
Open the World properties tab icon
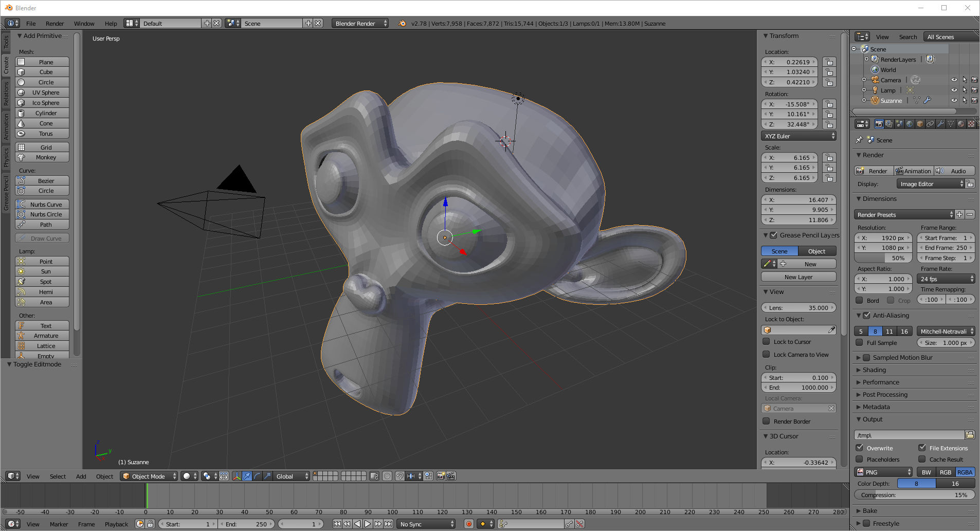point(910,124)
